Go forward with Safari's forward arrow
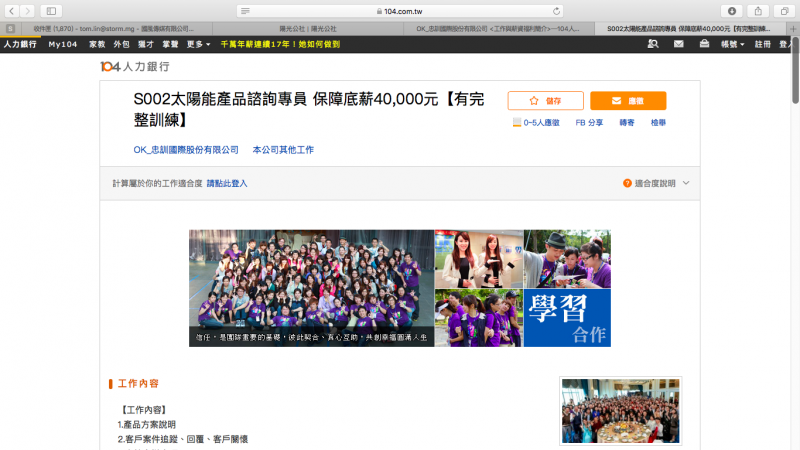The height and width of the screenshot is (450, 800). pyautogui.click(x=28, y=11)
